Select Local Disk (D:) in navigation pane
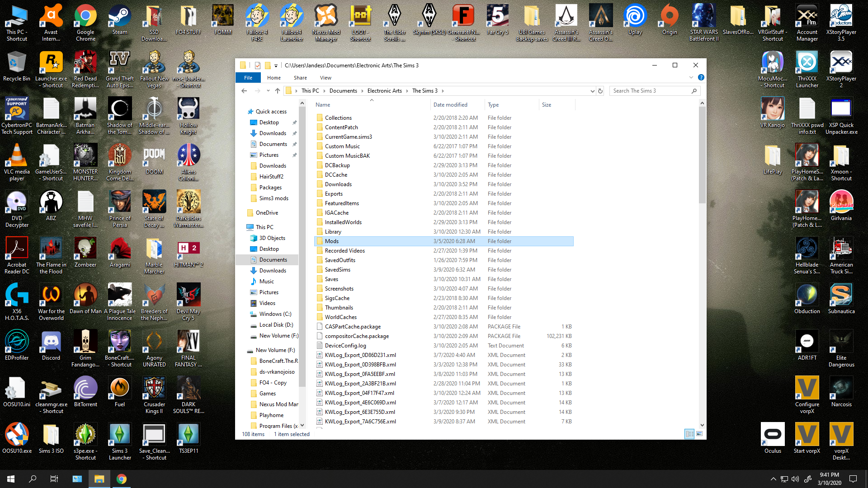Viewport: 868px width, 488px height. tap(276, 325)
